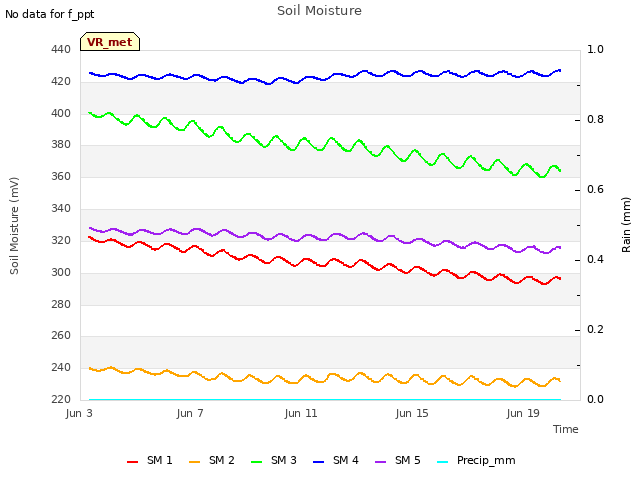Screen dimensions: 640x480
Task: Click the Jun 15 x-axis tick label
Action: [412, 413]
